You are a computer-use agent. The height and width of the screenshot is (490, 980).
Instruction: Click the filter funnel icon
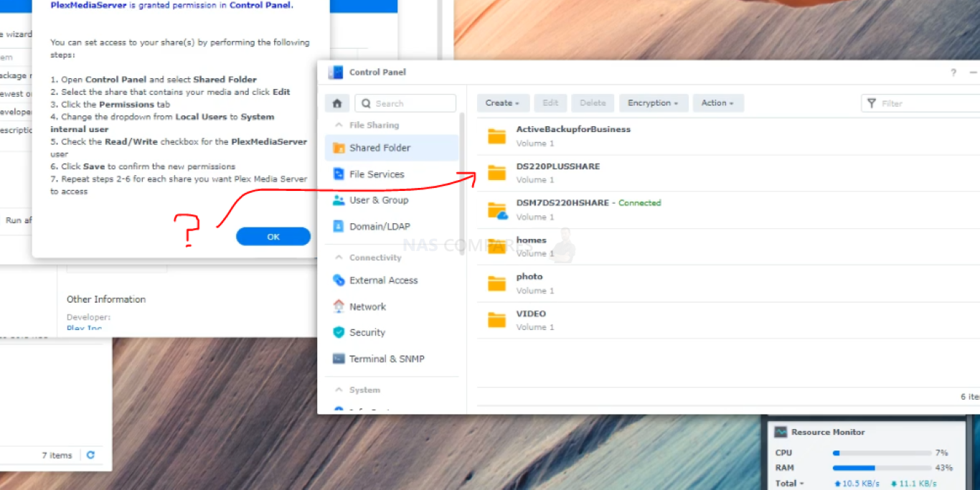click(x=872, y=103)
